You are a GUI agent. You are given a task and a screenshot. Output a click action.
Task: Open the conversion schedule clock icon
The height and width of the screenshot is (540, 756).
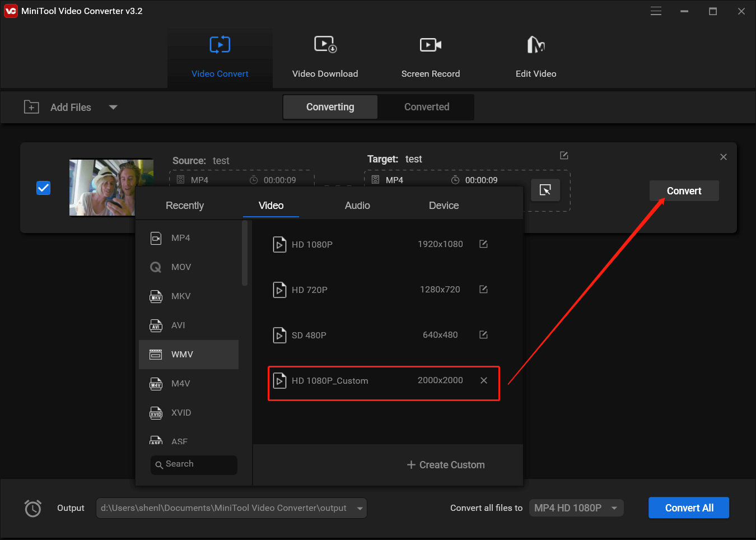pos(32,508)
